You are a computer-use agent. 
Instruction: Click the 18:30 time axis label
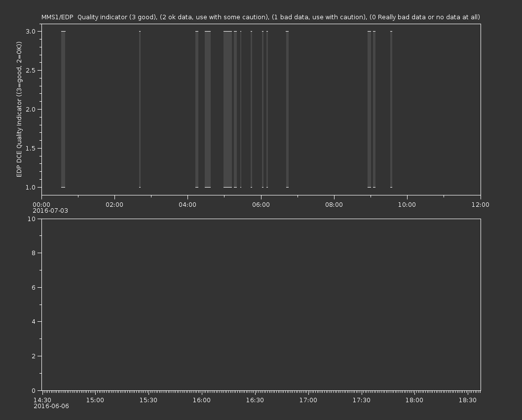(x=468, y=400)
